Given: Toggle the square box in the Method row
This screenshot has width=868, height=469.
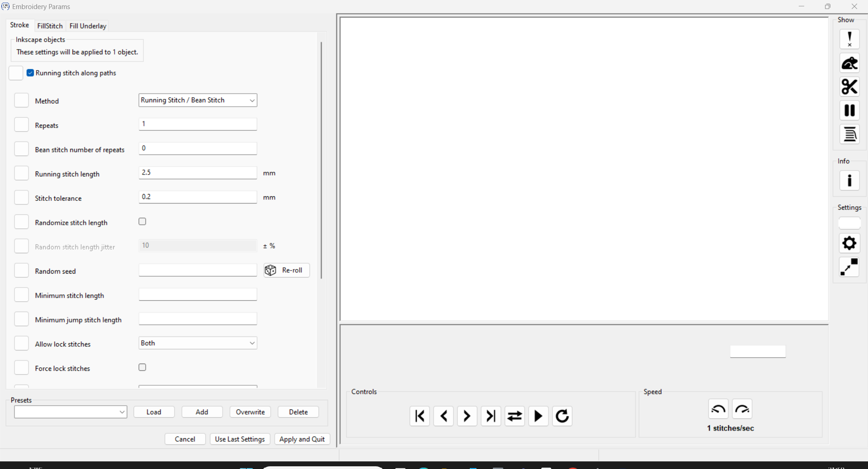Looking at the screenshot, I should 21,100.
